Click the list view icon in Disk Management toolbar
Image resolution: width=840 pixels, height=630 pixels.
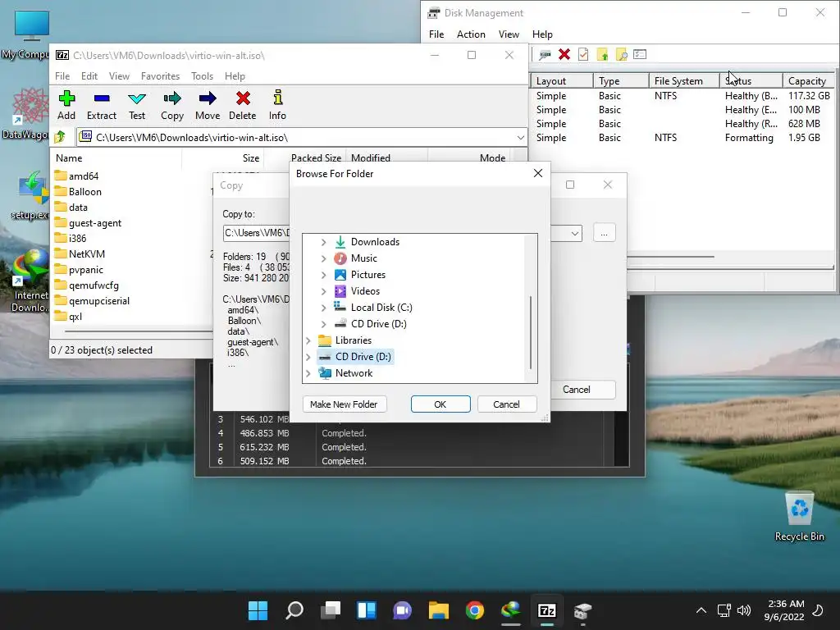coord(640,54)
